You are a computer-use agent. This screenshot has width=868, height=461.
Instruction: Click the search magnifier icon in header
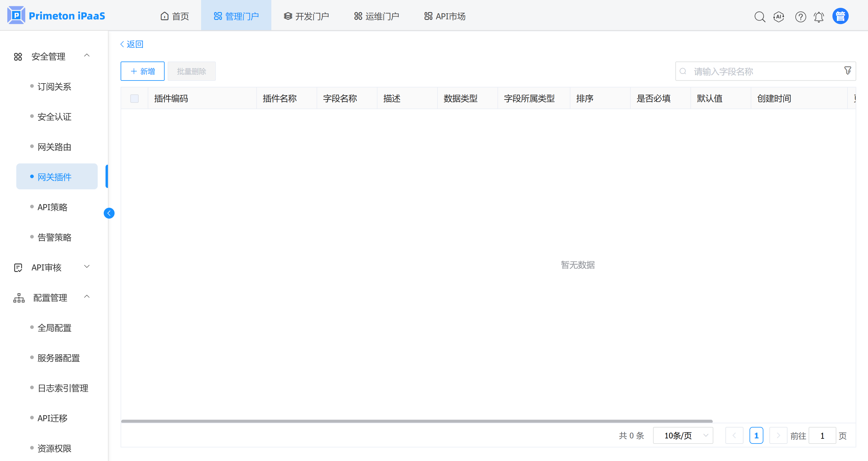[x=759, y=17]
